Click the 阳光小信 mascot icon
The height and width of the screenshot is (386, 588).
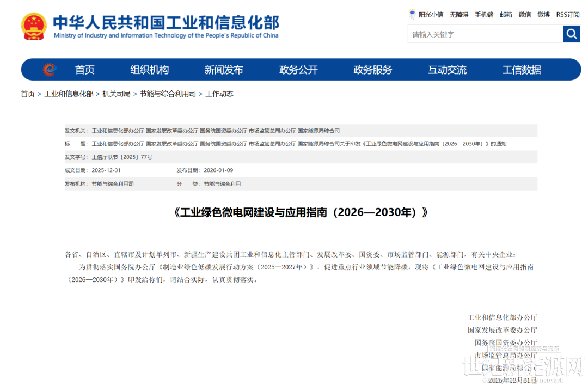coord(412,15)
